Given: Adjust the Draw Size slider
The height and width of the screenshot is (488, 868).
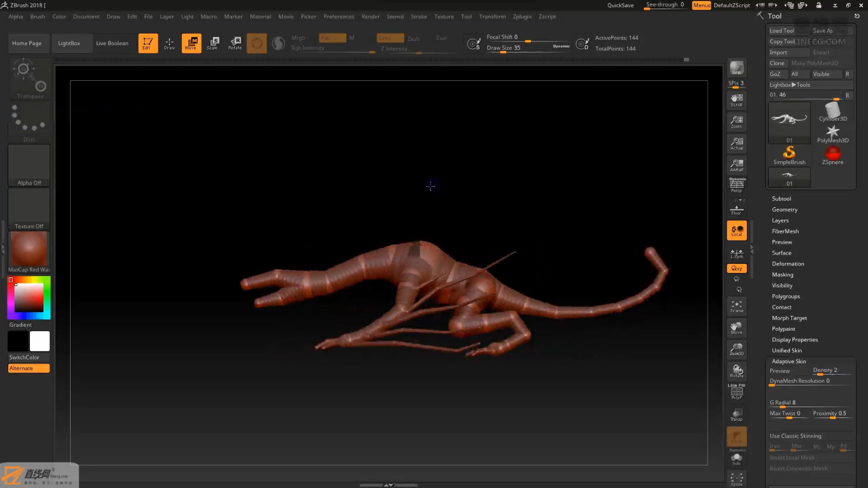Looking at the screenshot, I should (528, 48).
